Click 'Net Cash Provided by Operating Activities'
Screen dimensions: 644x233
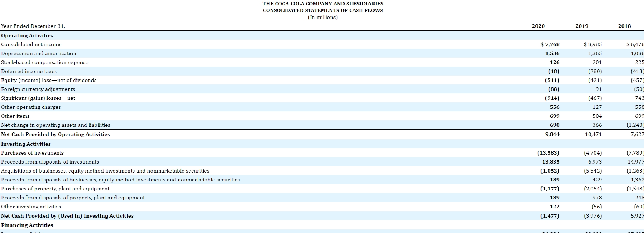(55, 134)
